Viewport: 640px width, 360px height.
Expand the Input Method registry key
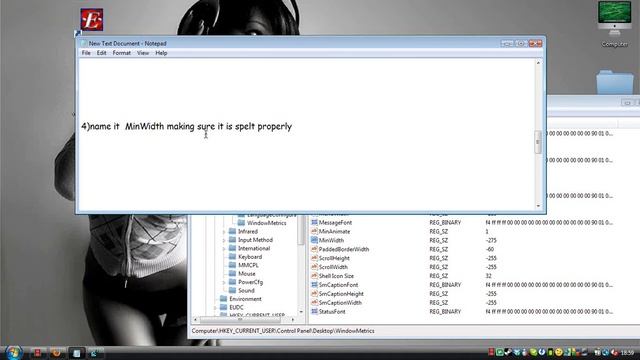(x=224, y=240)
